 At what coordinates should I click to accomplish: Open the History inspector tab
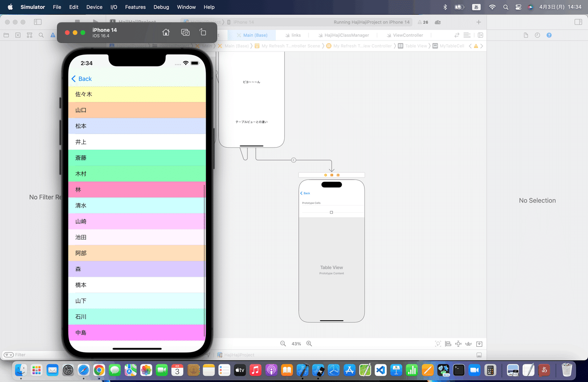pyautogui.click(x=538, y=35)
